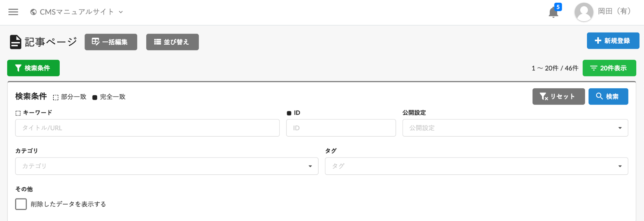Viewport: 644px width, 221px height.
Task: Open the カテゴリ dropdown list
Action: pos(167,166)
